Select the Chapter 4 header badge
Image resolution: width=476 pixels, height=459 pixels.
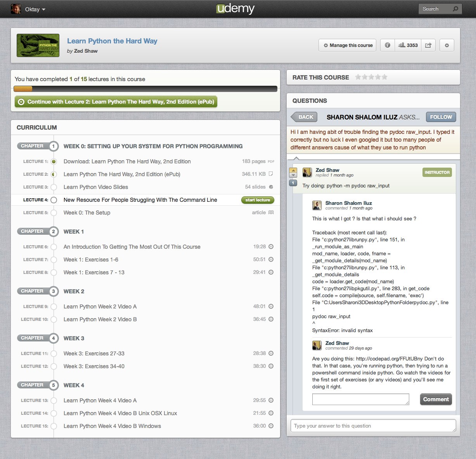[38, 338]
